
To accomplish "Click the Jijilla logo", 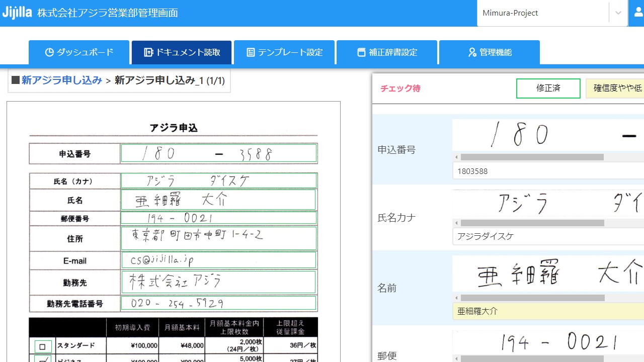I will [17, 13].
